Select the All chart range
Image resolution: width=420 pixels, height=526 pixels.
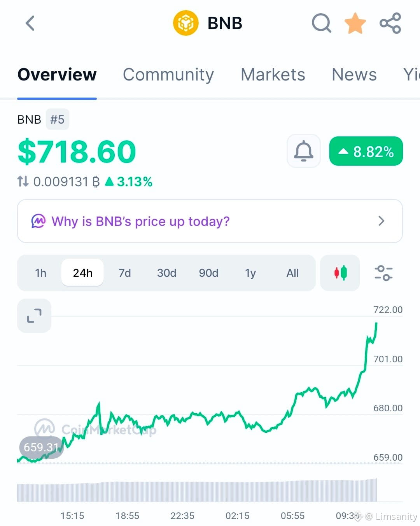coord(292,273)
